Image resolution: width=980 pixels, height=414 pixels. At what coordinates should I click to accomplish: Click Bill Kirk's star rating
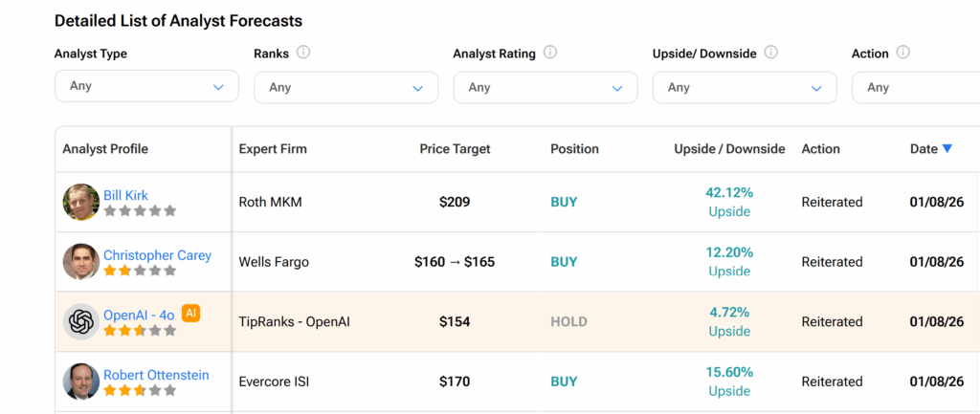(140, 210)
